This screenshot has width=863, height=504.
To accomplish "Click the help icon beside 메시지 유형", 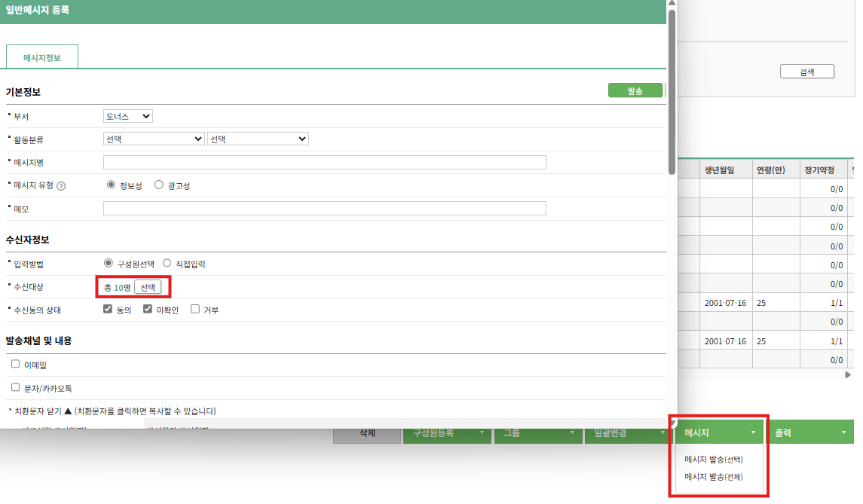I will 61,186.
